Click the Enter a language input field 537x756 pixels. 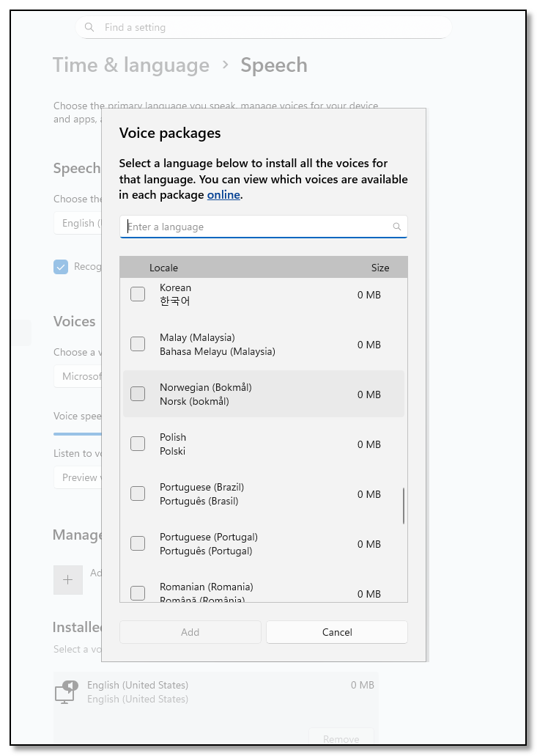220,227
